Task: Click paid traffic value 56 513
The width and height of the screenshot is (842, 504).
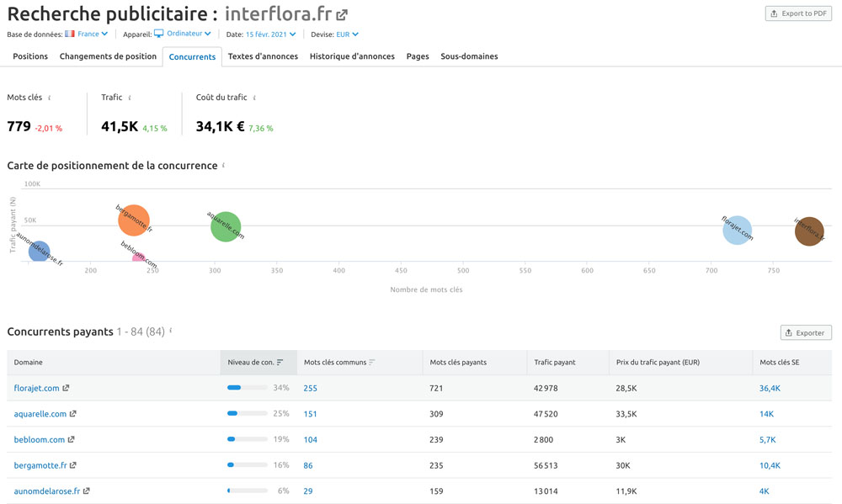Action: (546, 465)
